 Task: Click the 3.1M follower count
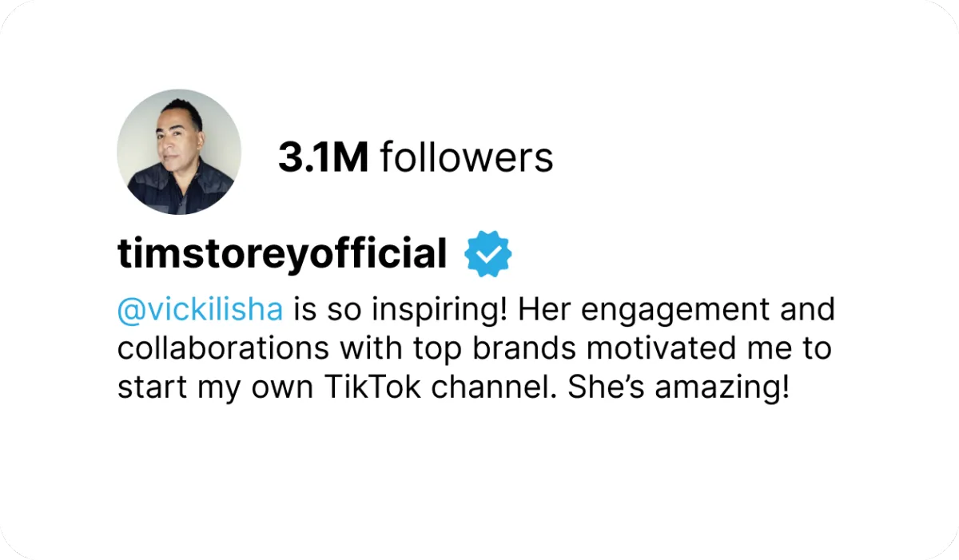[x=323, y=157]
